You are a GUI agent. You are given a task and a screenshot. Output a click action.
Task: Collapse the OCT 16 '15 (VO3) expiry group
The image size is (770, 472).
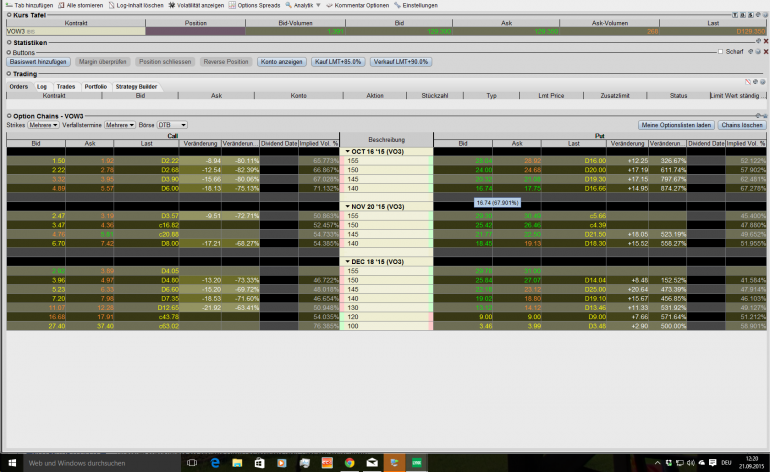pos(348,152)
